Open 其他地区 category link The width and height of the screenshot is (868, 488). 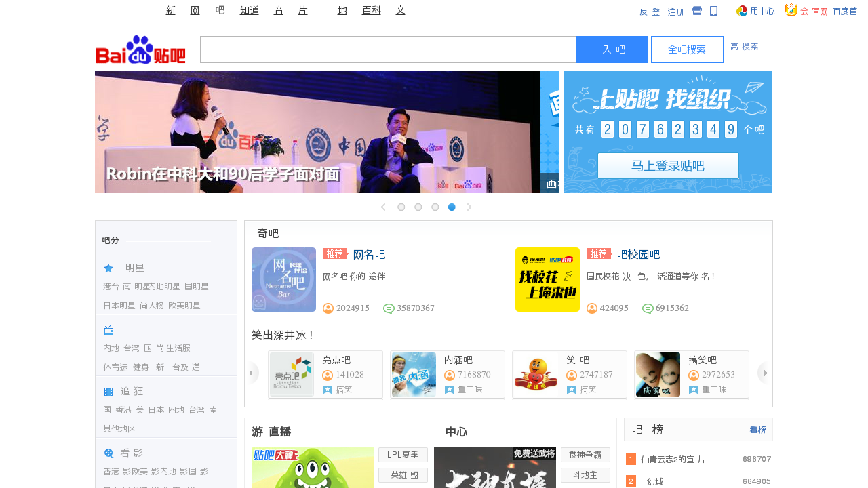[x=119, y=429]
